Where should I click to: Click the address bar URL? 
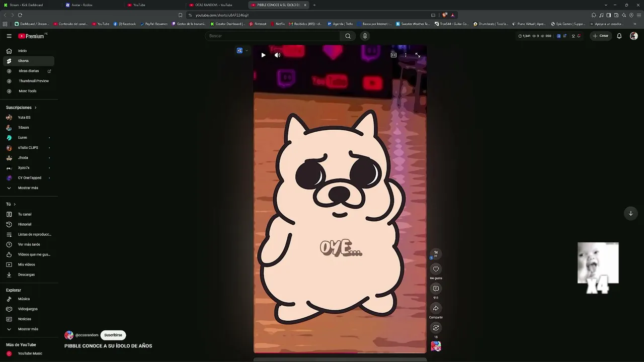coord(222,15)
